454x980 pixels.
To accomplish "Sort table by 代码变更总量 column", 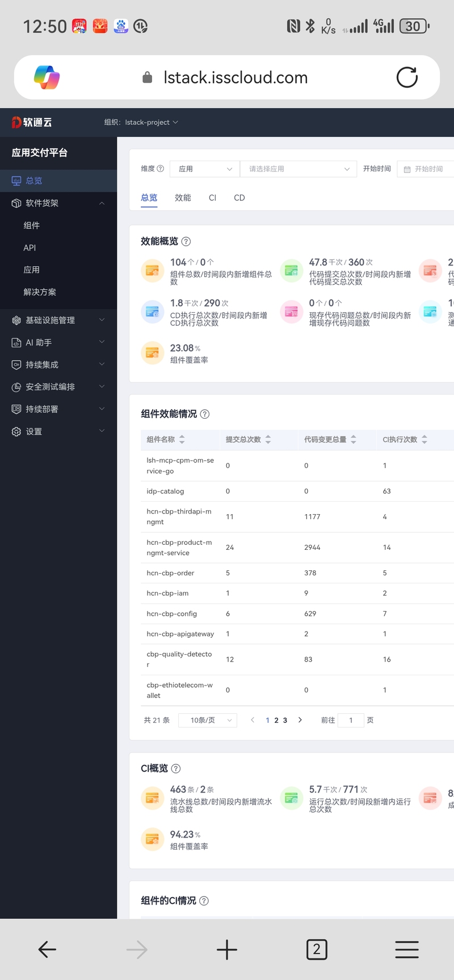I will tap(354, 439).
